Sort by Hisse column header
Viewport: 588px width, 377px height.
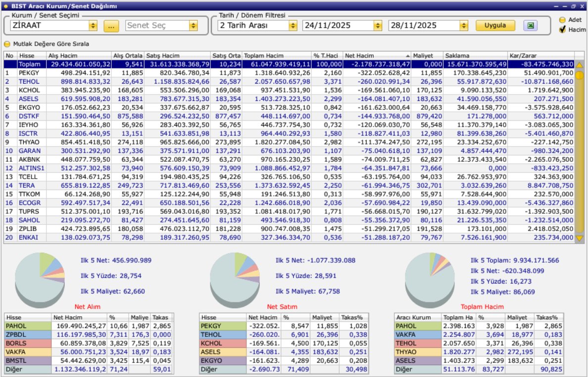point(32,55)
